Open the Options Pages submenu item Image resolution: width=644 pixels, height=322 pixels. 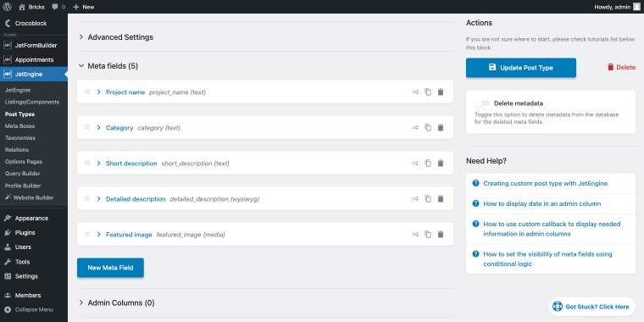click(24, 162)
